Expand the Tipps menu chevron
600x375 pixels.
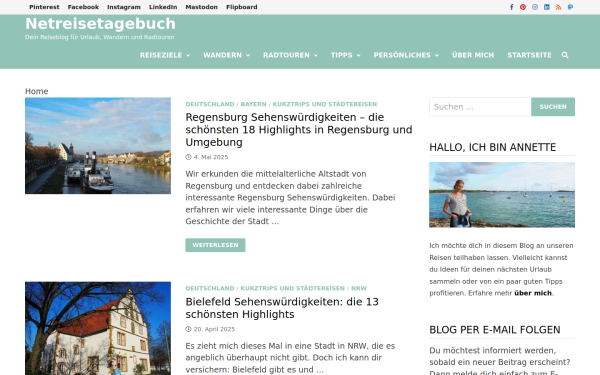click(x=359, y=55)
